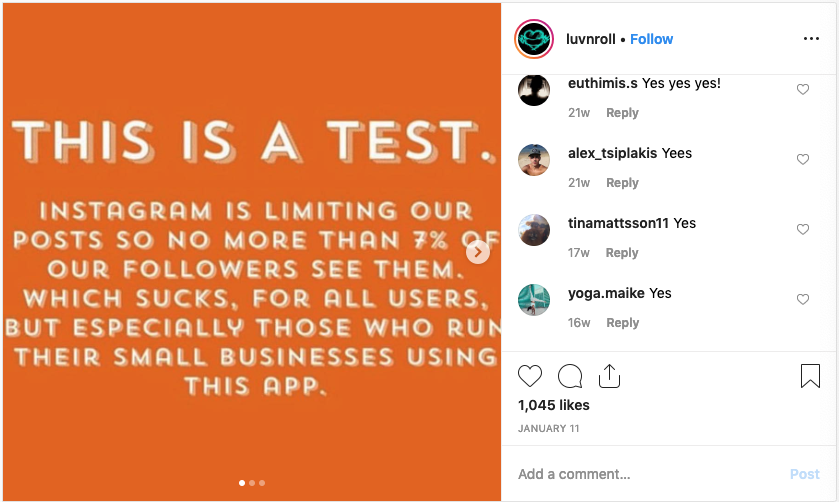Like the post with the heart icon
The height and width of the screenshot is (502, 839).
[530, 376]
